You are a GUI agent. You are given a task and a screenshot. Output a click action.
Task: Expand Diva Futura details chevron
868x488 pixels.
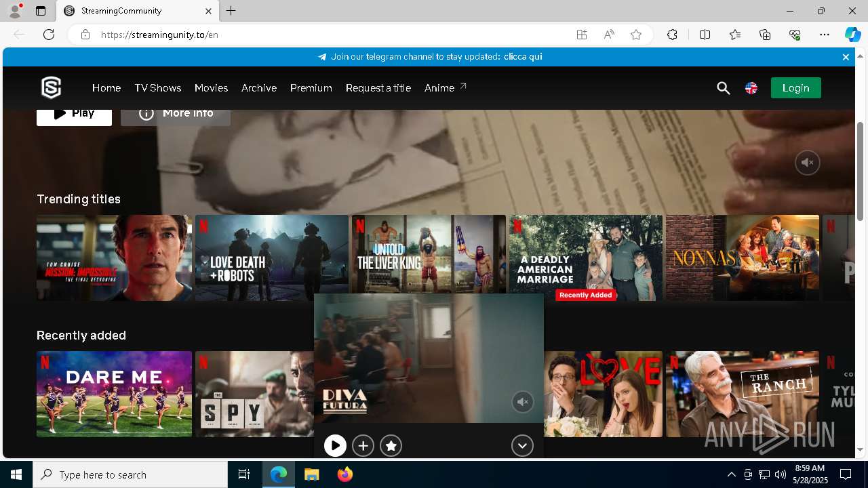522,445
